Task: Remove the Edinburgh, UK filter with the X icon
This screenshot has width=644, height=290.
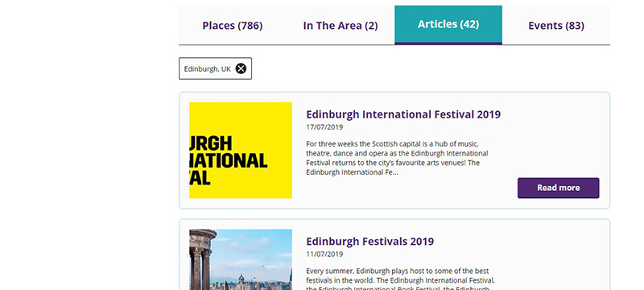Action: 241,68
